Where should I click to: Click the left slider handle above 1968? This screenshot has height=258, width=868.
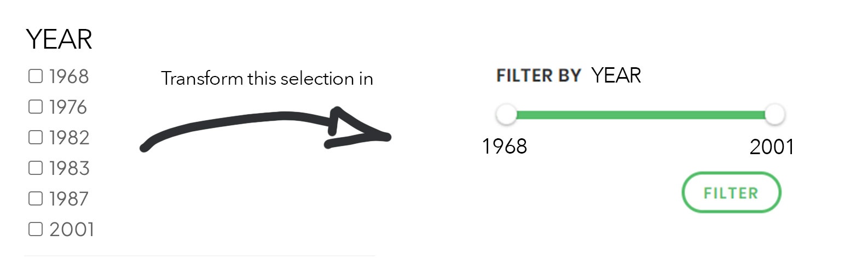[x=506, y=115]
